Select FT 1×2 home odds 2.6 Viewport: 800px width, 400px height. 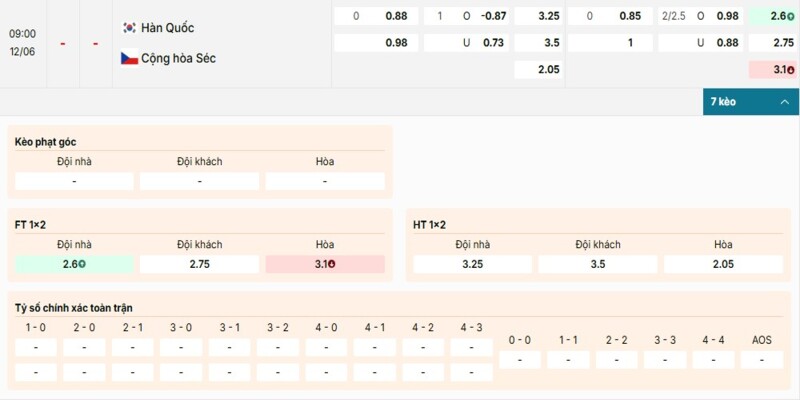pyautogui.click(x=74, y=264)
